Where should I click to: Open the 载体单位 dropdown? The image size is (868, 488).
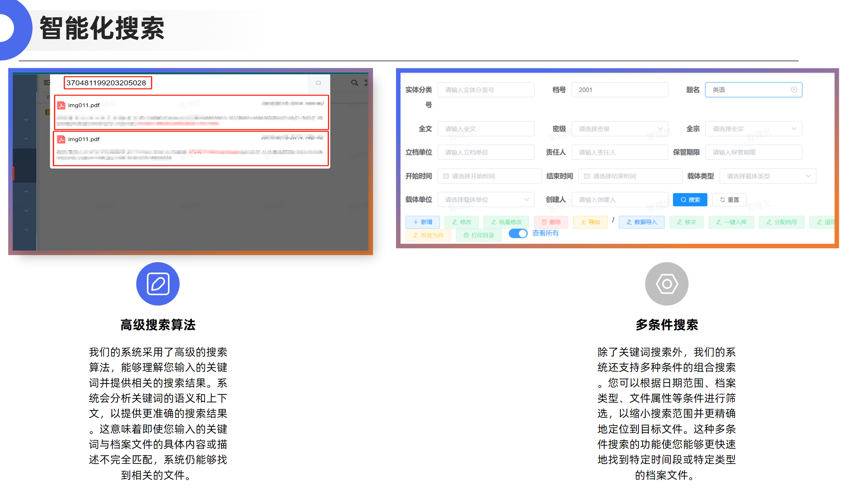(x=486, y=199)
